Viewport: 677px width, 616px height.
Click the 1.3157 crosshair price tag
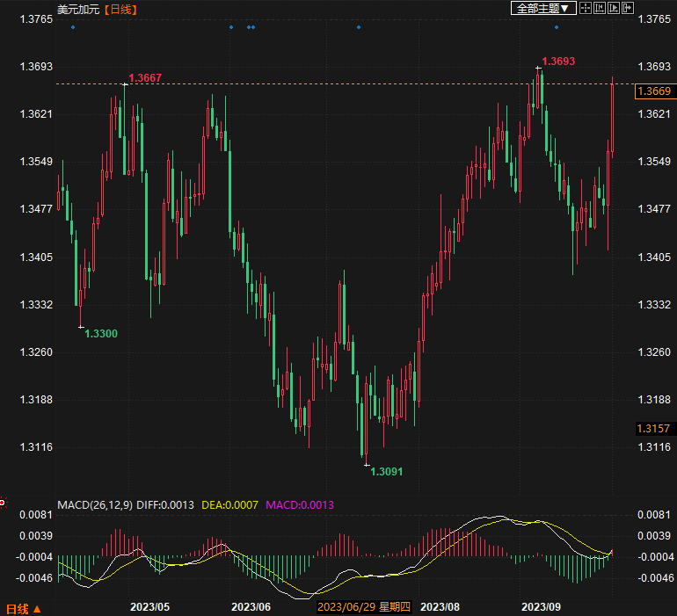tap(653, 429)
